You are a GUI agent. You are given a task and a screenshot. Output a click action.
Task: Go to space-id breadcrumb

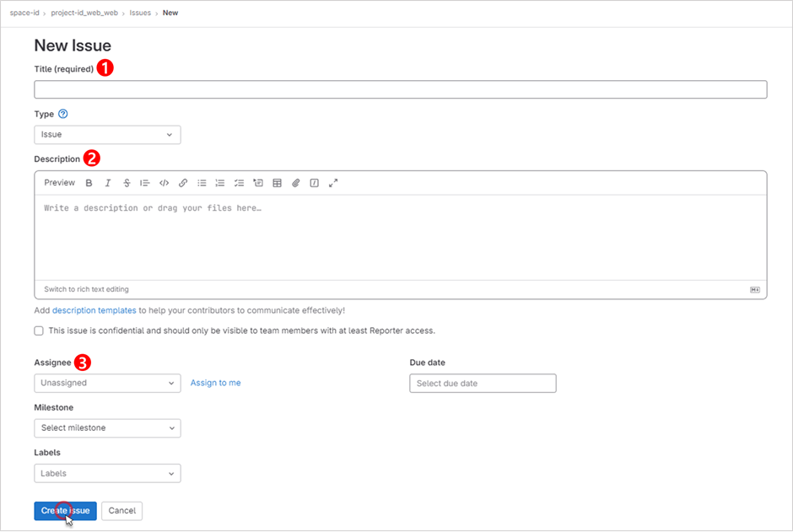coord(24,13)
